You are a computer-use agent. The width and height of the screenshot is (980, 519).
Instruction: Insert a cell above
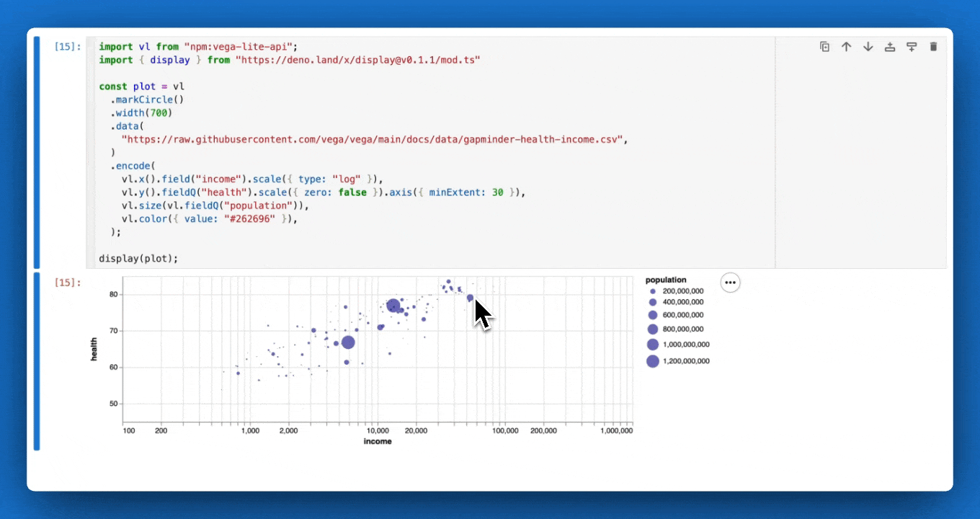(x=889, y=46)
